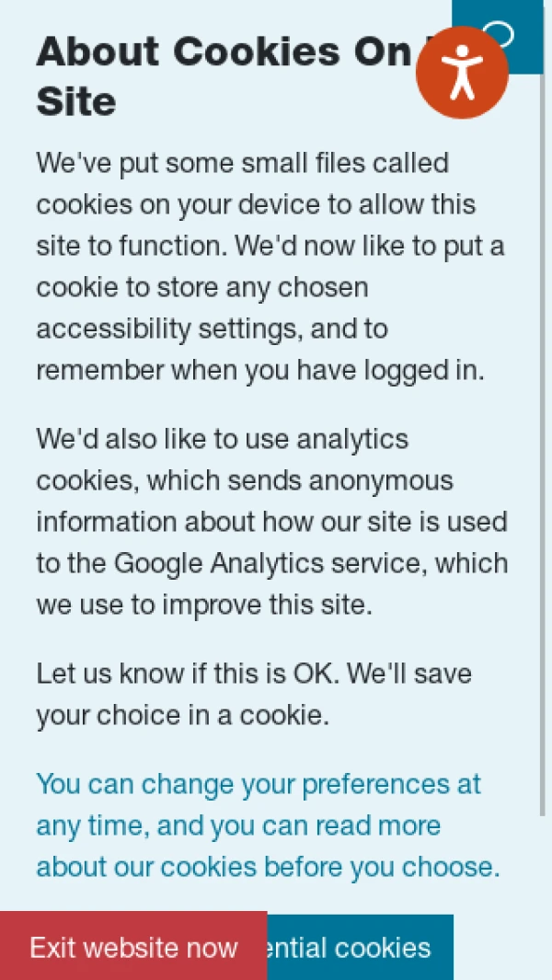Image resolution: width=552 pixels, height=980 pixels.
Task: Click the Exit website now button
Action: (133, 946)
